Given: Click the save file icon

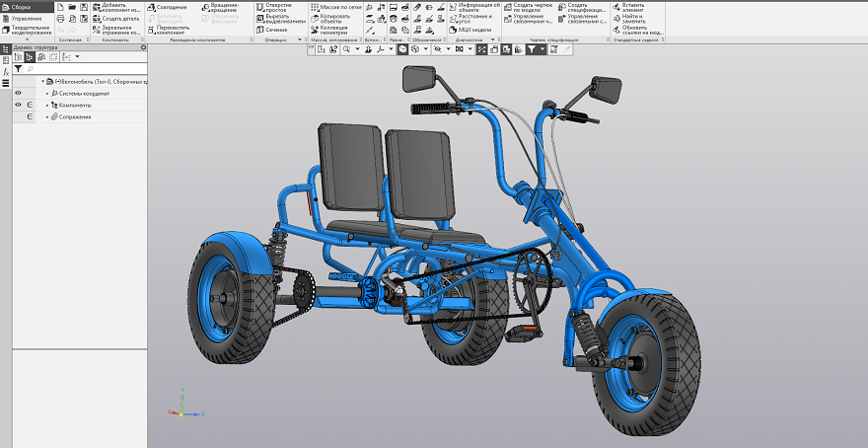Looking at the screenshot, I should [83, 7].
